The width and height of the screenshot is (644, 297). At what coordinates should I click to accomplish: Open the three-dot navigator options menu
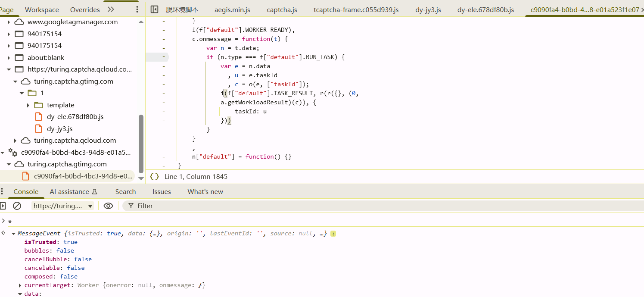pos(137,9)
